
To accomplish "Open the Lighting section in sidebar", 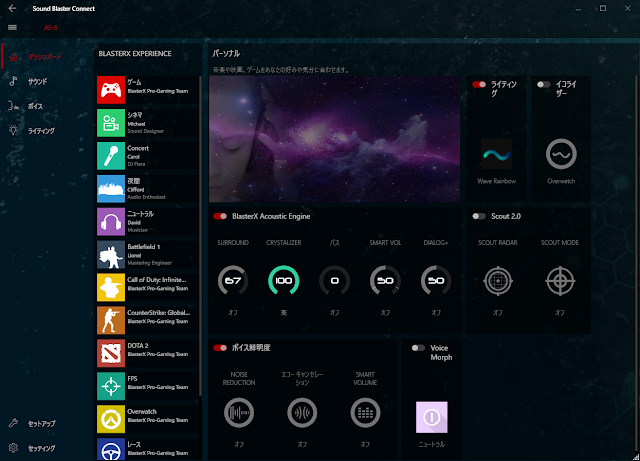I will coord(47,131).
